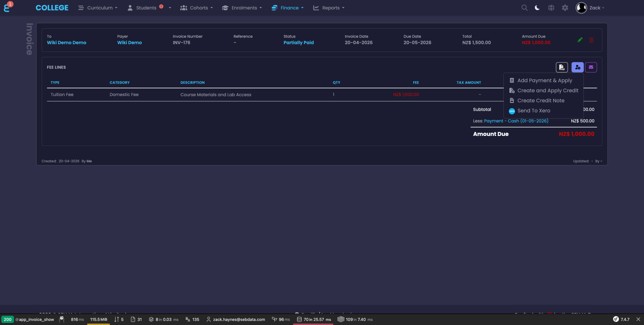Click the CATEGORY column header
Image resolution: width=644 pixels, height=325 pixels.
[x=119, y=82]
